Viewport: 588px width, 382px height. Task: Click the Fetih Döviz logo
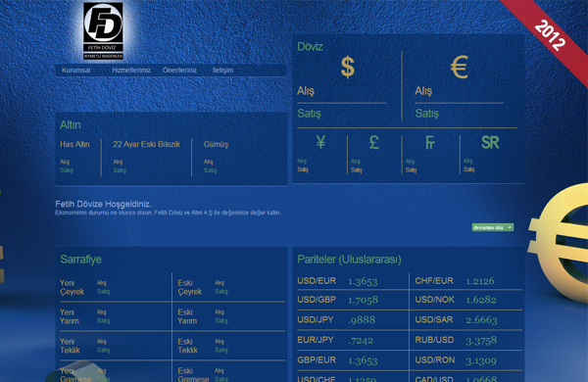103,30
